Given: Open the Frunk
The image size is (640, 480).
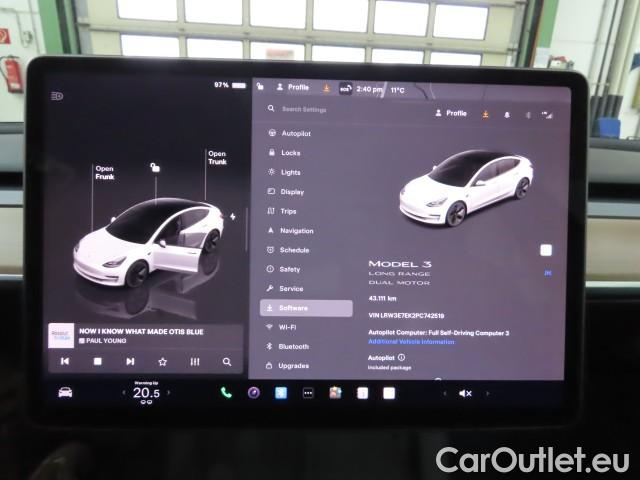Looking at the screenshot, I should (104, 173).
